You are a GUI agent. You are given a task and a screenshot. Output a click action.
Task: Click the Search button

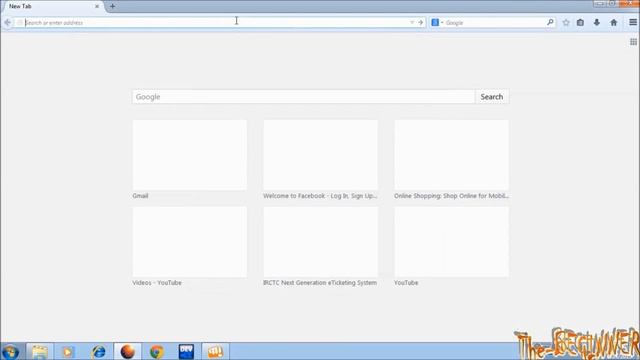coord(492,97)
